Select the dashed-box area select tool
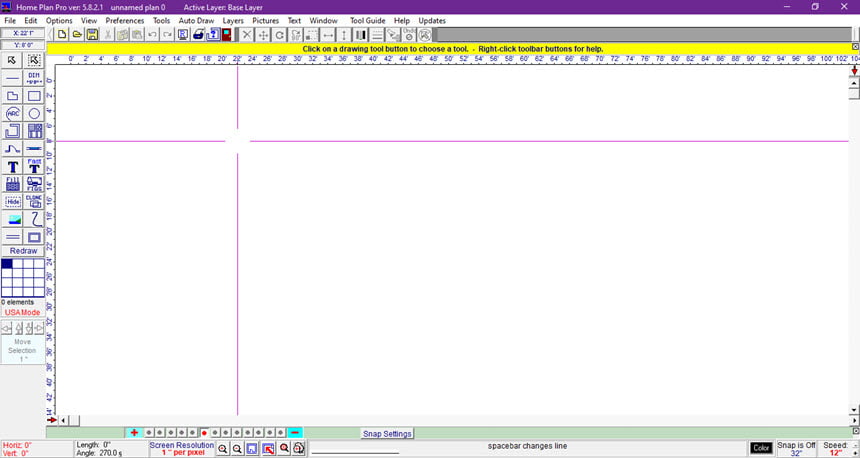Viewport: 860px width, 458px height. pos(34,60)
